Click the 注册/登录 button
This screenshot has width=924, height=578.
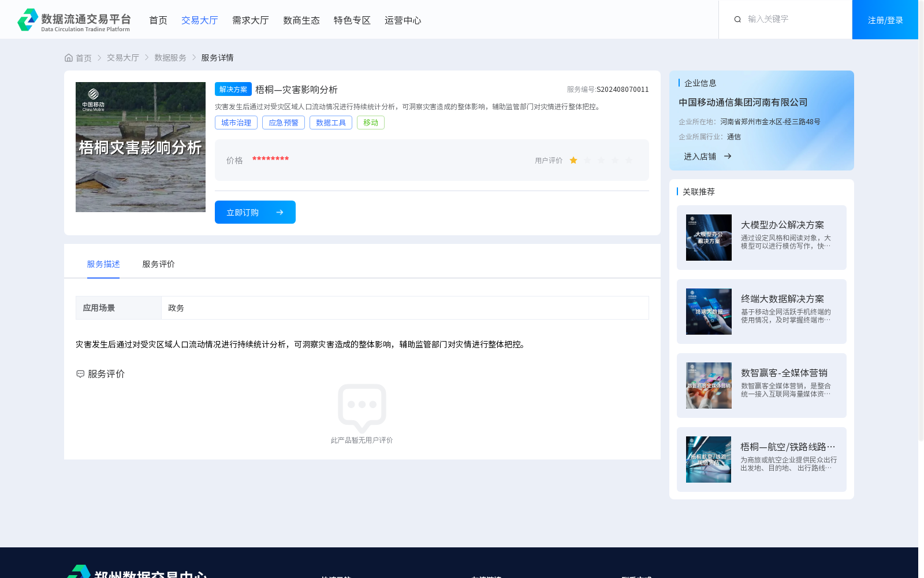(x=885, y=20)
